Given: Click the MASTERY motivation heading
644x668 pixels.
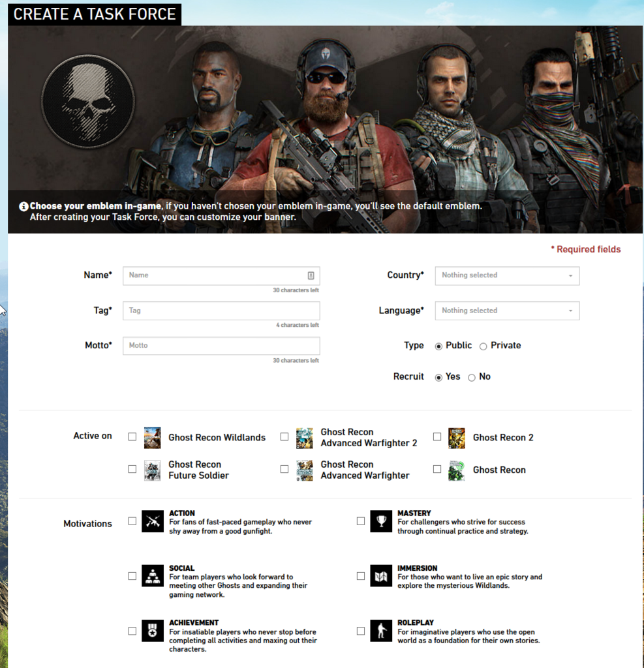Looking at the screenshot, I should click(x=414, y=513).
